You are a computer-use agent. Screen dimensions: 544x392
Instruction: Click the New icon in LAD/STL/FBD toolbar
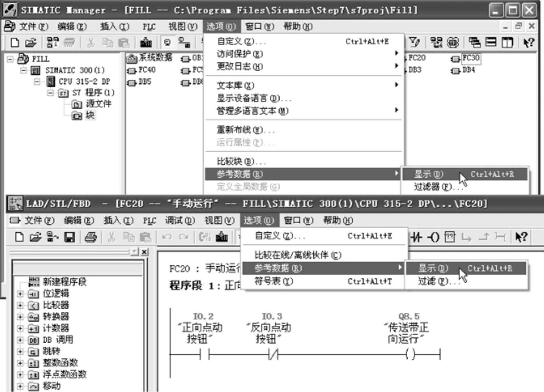[x=19, y=237]
